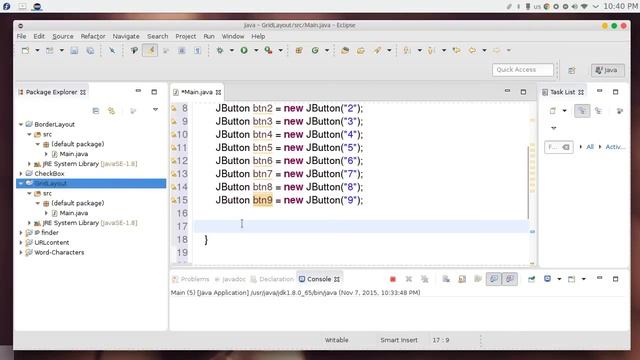Click the Open Task folder icon
The height and width of the screenshot is (360, 640).
361,50
